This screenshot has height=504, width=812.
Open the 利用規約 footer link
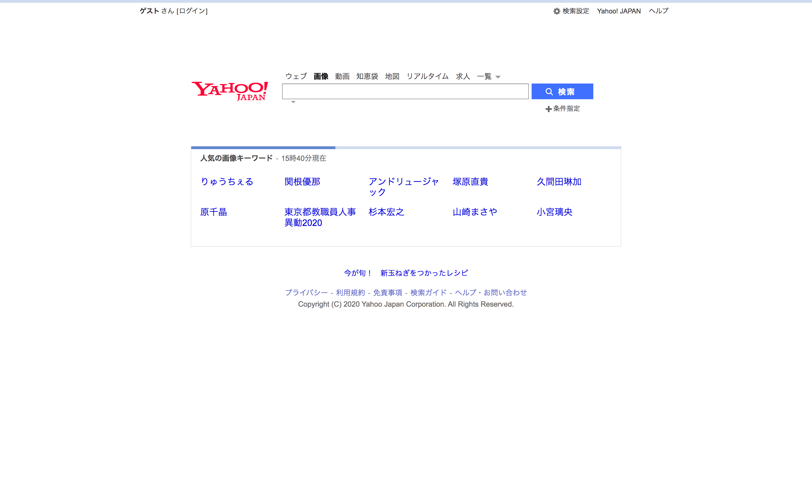(x=350, y=293)
